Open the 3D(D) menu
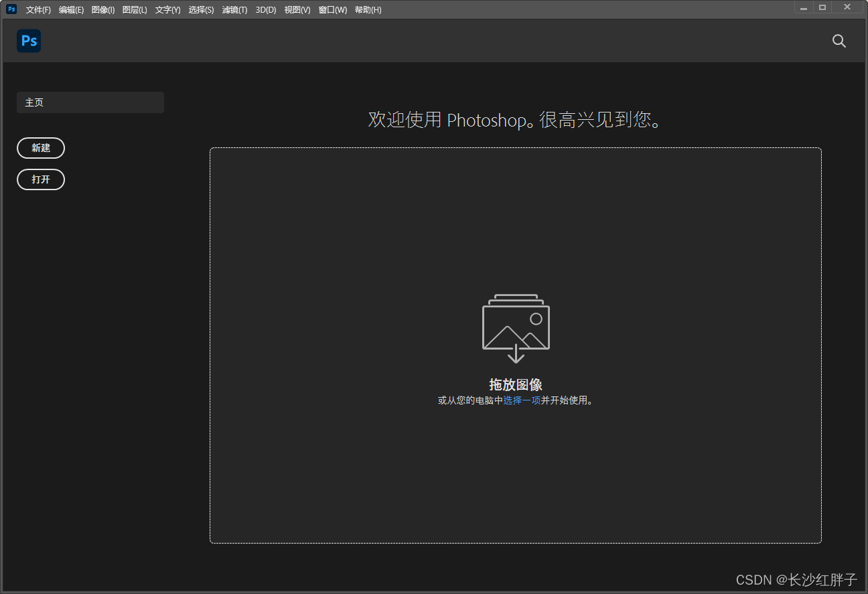The image size is (868, 594). pos(266,10)
